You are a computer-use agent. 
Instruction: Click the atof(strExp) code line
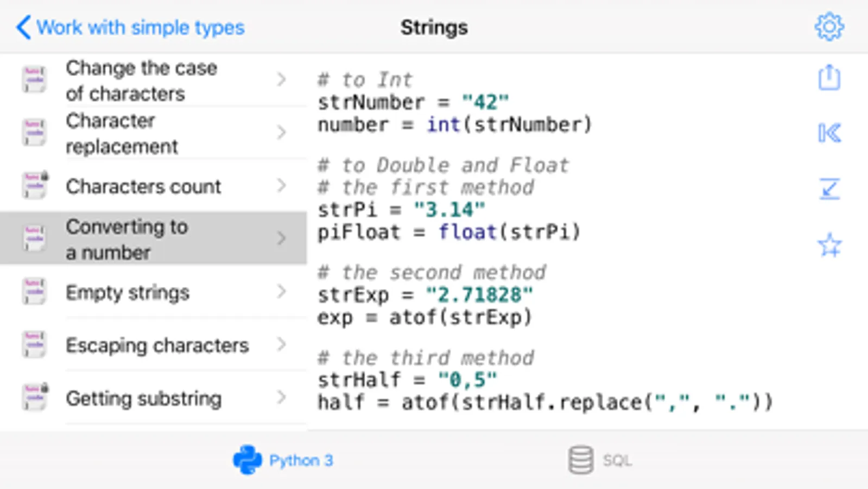[x=425, y=317]
